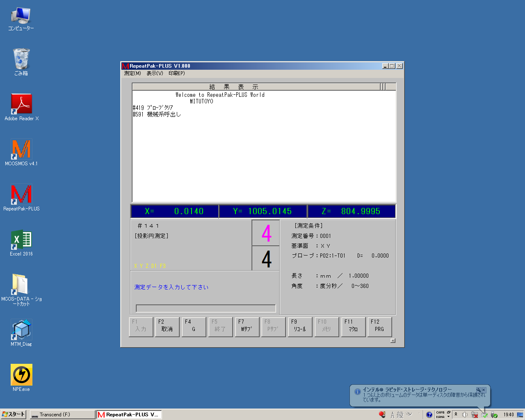Toggle KANA lock indicator in language bar
The image size is (525, 420).
click(440, 417)
